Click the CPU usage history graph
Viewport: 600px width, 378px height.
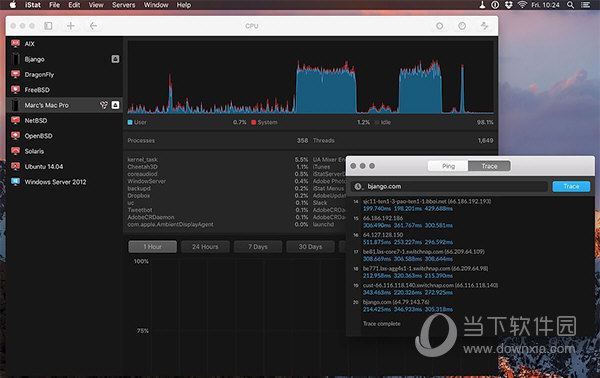click(x=310, y=78)
